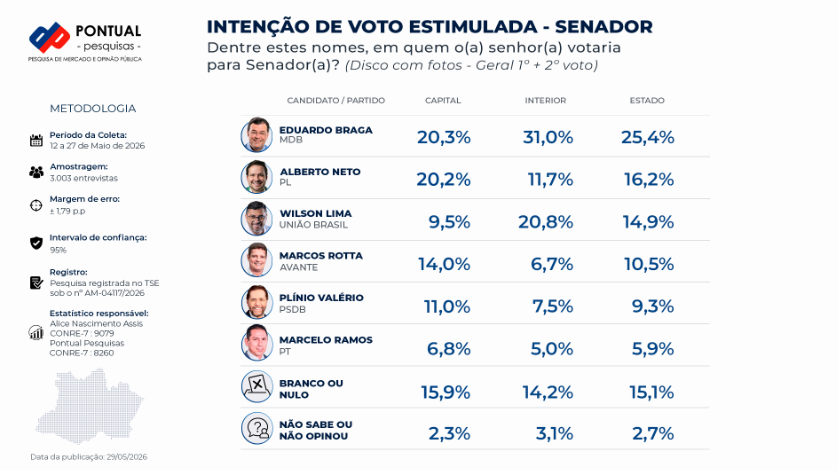The height and width of the screenshot is (471, 838).
Task: Click the Pontual Pesquisas logo
Action: [85, 42]
